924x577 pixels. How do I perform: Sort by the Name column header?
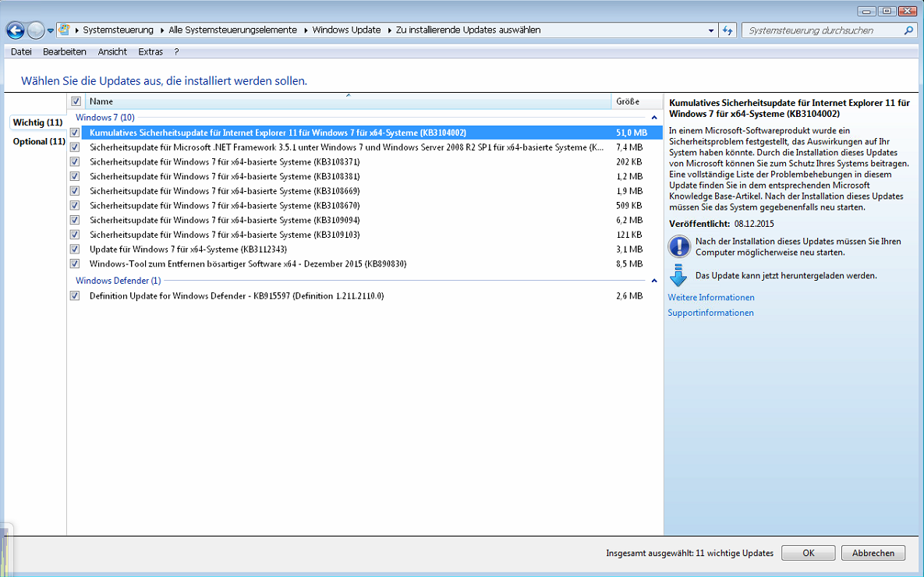coord(349,101)
